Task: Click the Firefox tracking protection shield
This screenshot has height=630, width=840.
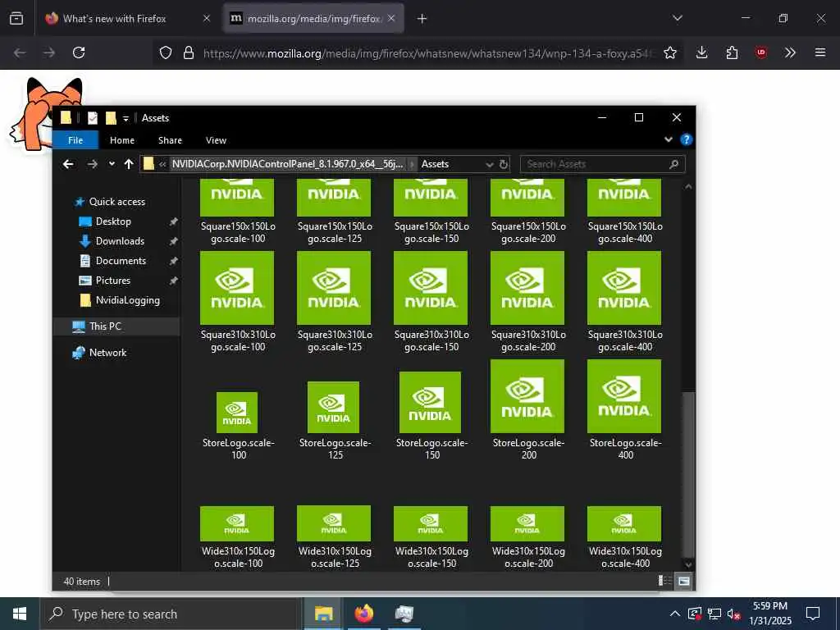Action: pyautogui.click(x=166, y=52)
